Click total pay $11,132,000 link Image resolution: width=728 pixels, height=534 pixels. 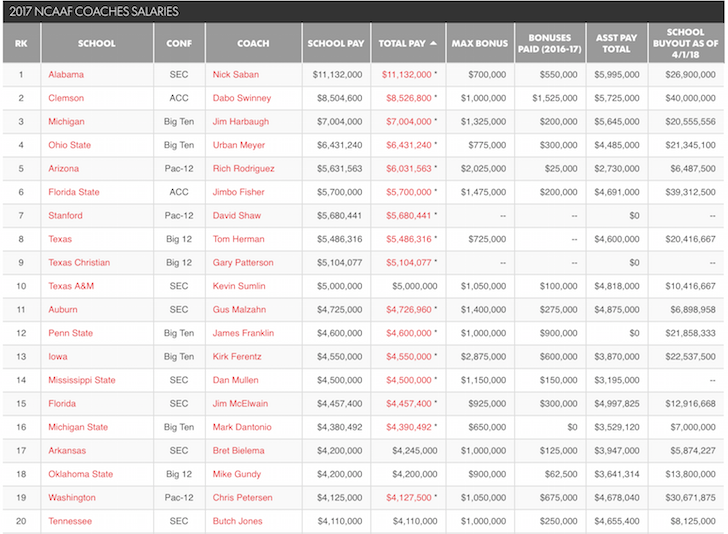point(407,74)
